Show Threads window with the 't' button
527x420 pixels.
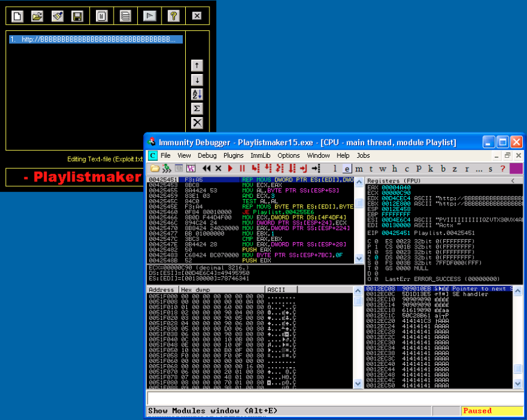click(x=371, y=169)
